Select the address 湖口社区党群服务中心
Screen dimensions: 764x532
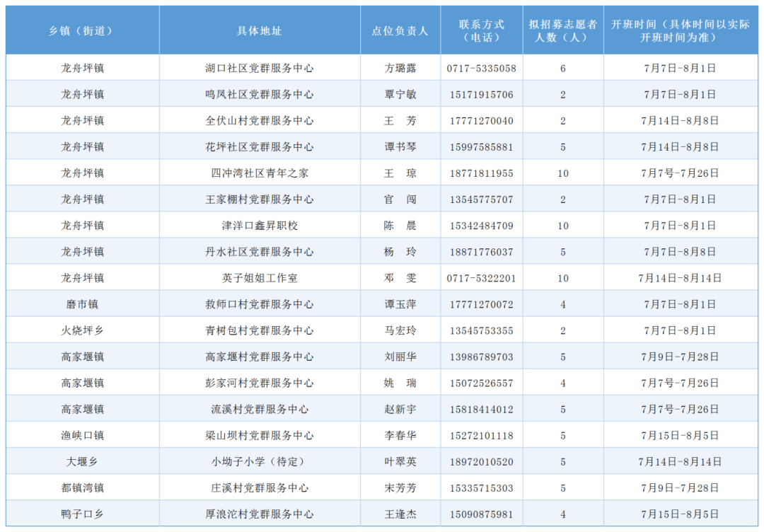point(259,67)
